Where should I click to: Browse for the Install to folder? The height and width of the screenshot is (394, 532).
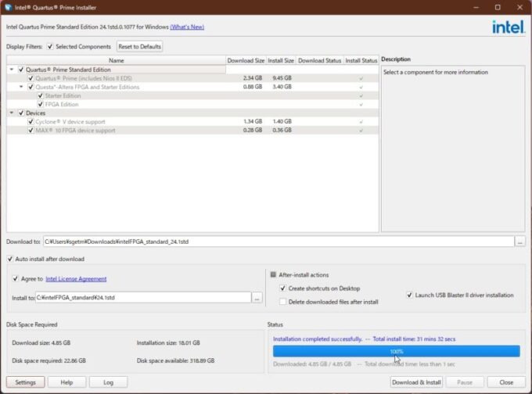pyautogui.click(x=257, y=298)
